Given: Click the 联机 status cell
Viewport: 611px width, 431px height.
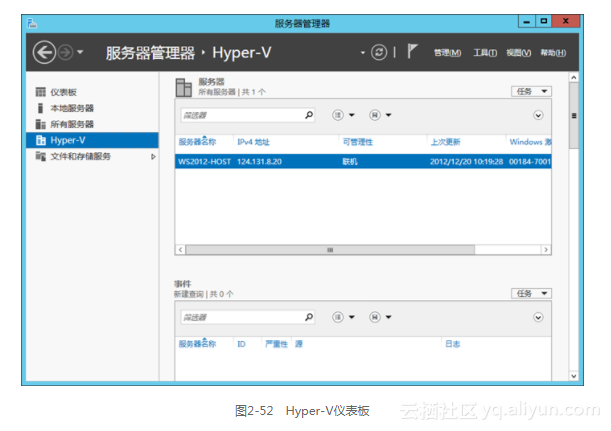Looking at the screenshot, I should click(350, 162).
